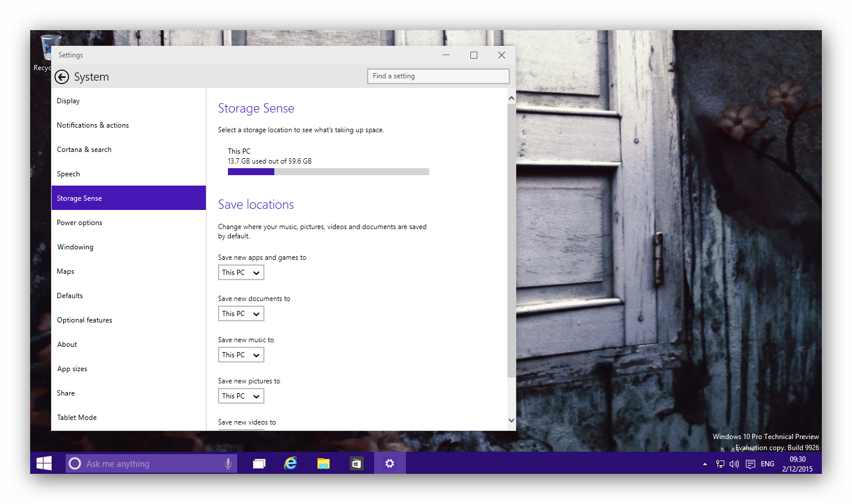Open the About settings page

pos(129,345)
